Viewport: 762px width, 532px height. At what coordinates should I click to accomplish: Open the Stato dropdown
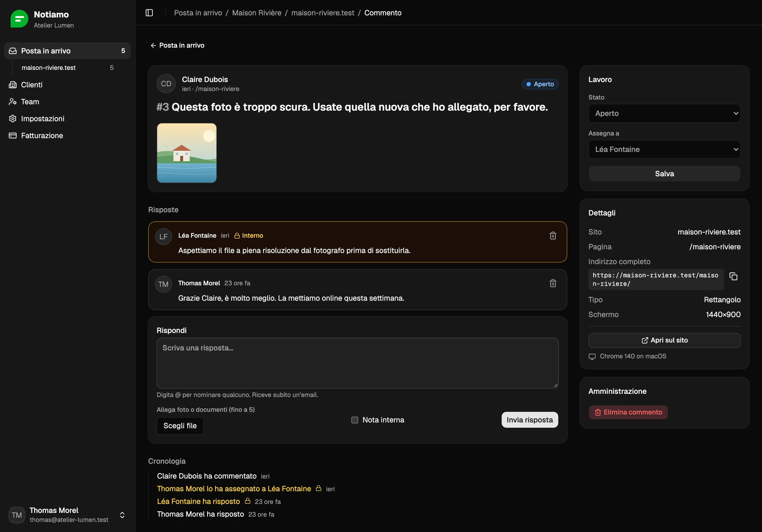click(x=664, y=113)
